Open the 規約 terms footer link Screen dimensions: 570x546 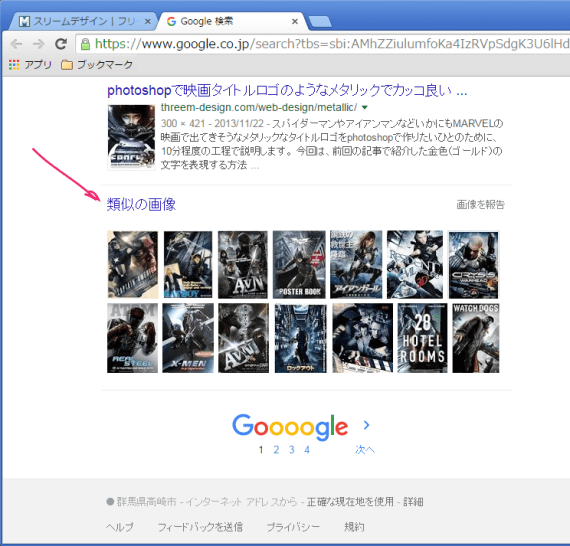pyautogui.click(x=354, y=527)
